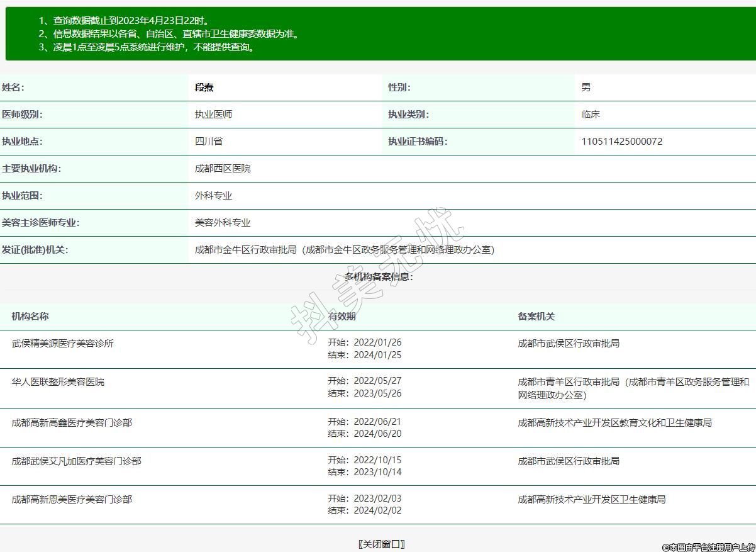
Task: Select the 成都高新高鑫医疗美容门诊部 entry
Action: pos(72,423)
